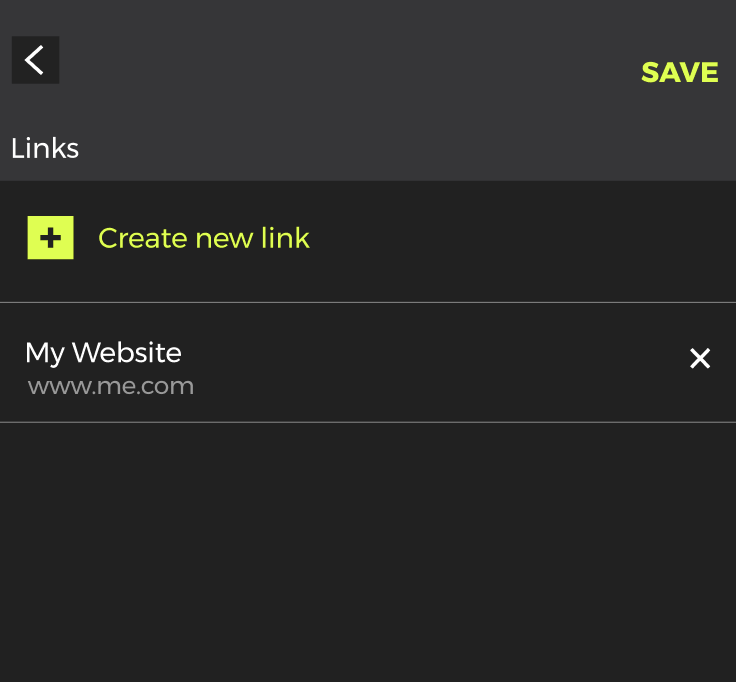The height and width of the screenshot is (682, 736).
Task: Go back using the left arrow icon
Action: coord(35,60)
